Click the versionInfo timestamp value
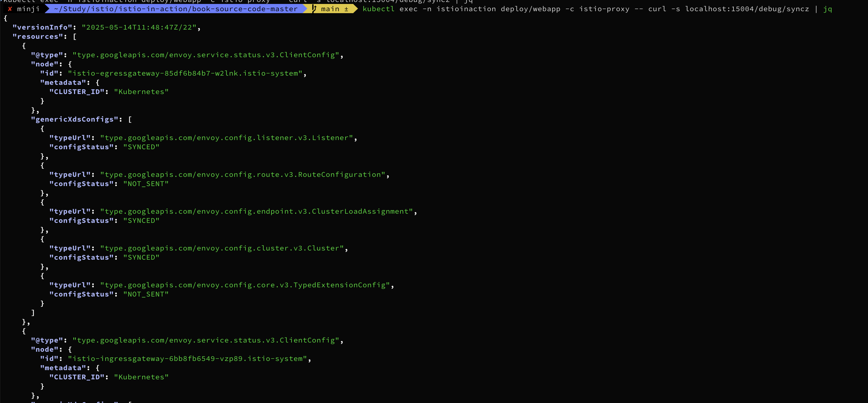Image resolution: width=868 pixels, height=403 pixels. (139, 27)
